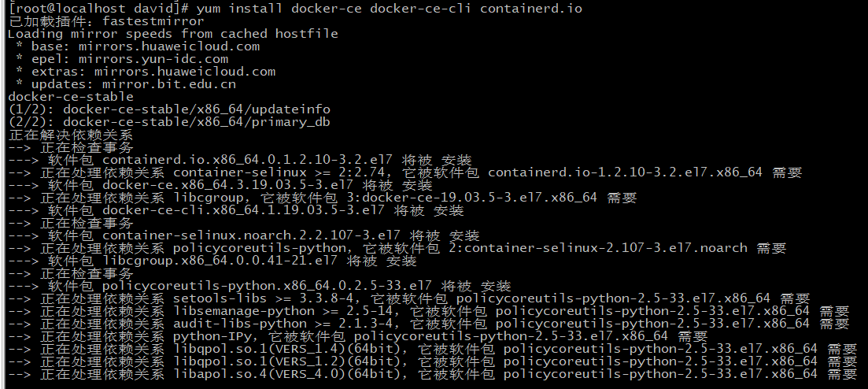The height and width of the screenshot is (389, 868).
Task: Click mirrors.huaweicloud.com on the extras line
Action: [185, 72]
